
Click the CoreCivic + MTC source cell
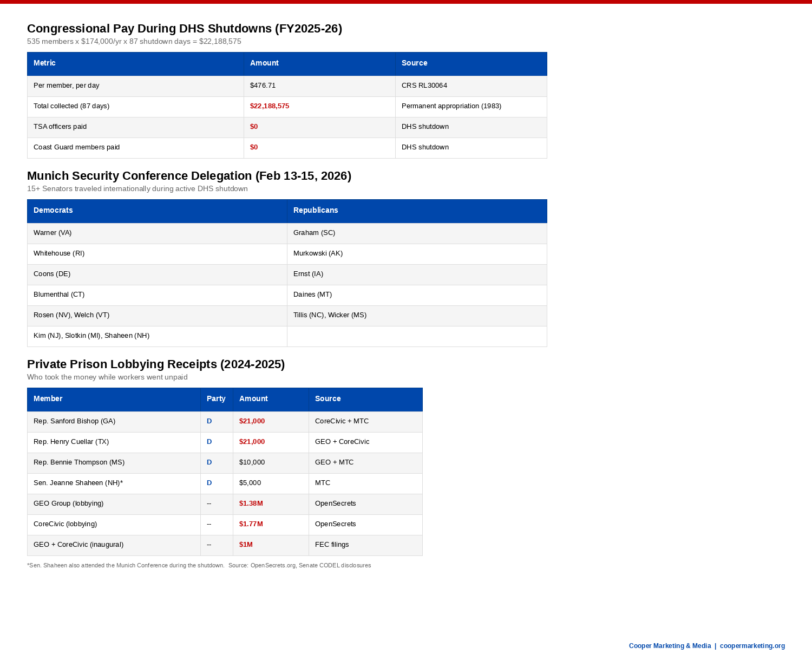[x=365, y=422]
